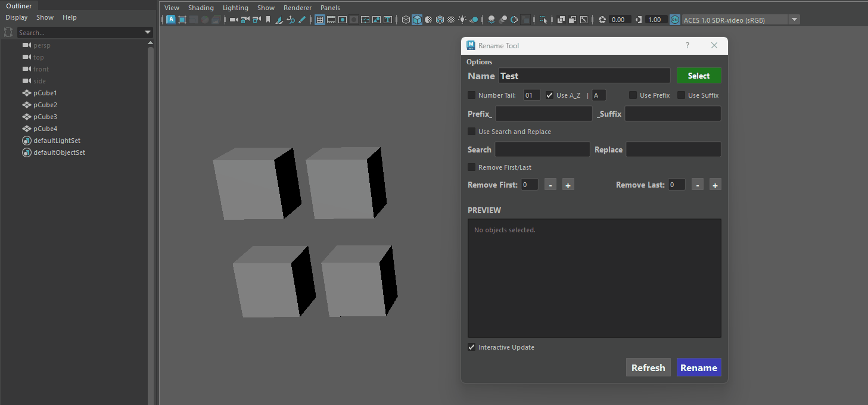Viewport: 868px width, 405px height.
Task: Click the Bookmarks icon in viewport toolbar
Action: (268, 20)
